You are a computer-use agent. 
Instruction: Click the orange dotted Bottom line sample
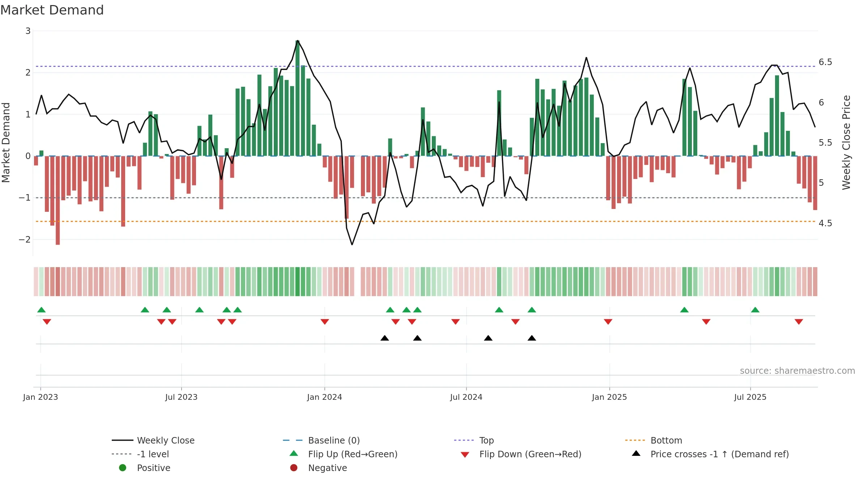click(635, 440)
